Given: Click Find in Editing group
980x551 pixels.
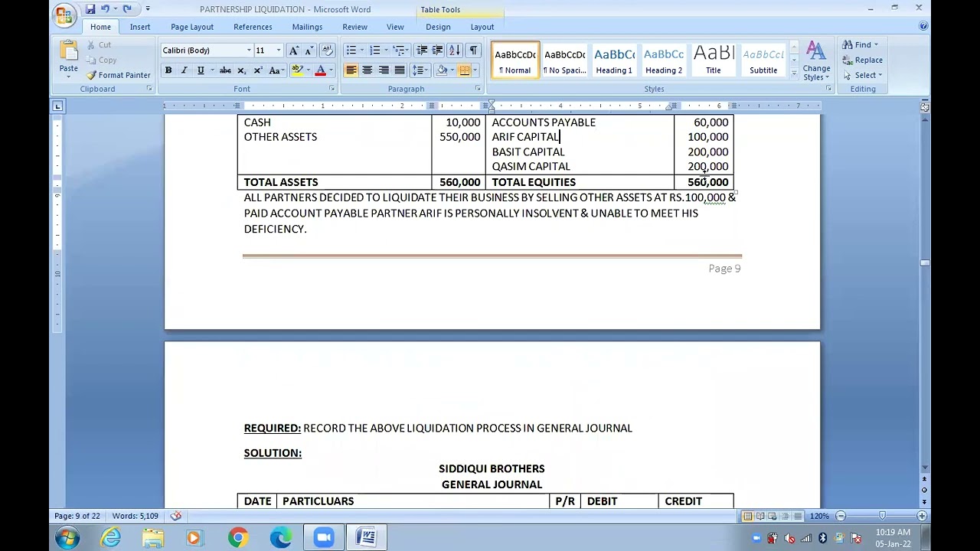Looking at the screenshot, I should (x=861, y=44).
